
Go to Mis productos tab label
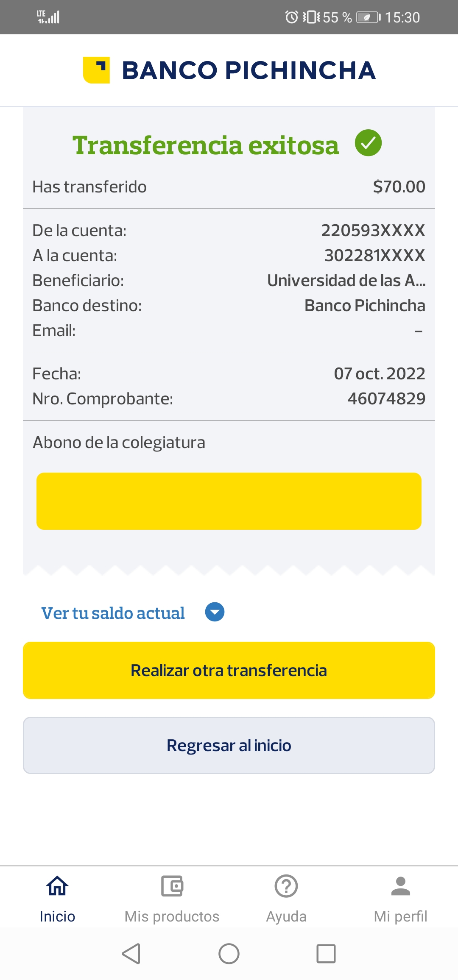pyautogui.click(x=172, y=916)
